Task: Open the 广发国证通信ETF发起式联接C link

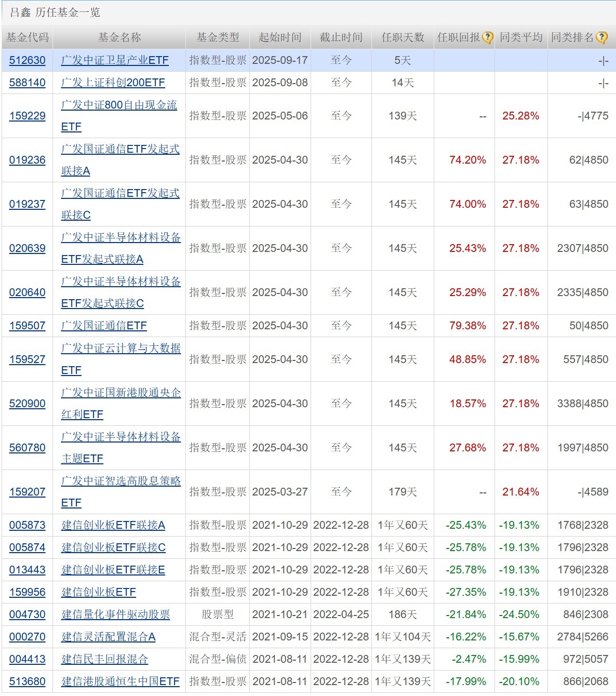Action: pyautogui.click(x=120, y=204)
